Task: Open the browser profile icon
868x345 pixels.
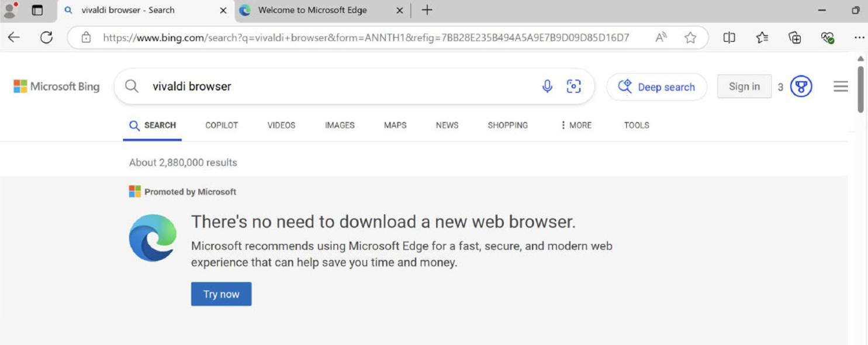Action: click(10, 10)
